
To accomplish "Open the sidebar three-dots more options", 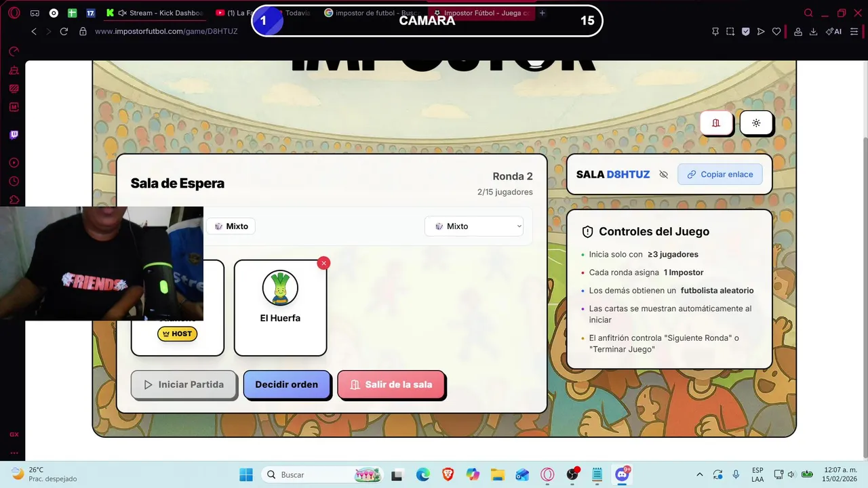I will [x=14, y=453].
